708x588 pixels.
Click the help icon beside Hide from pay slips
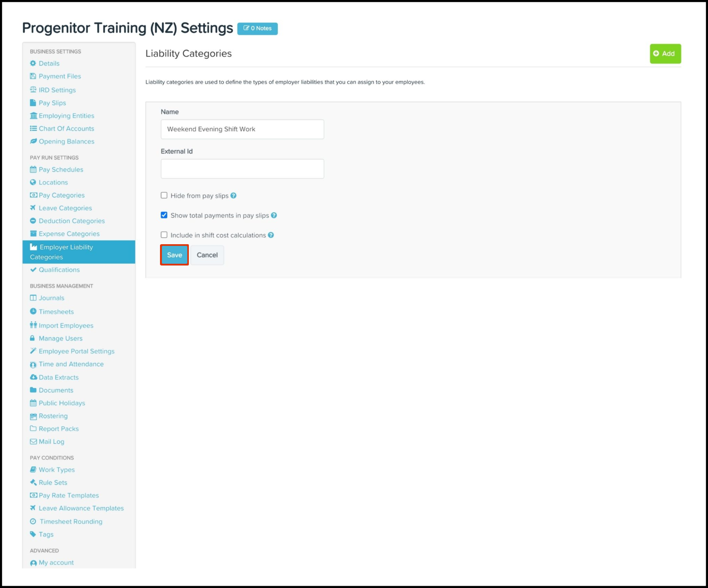coord(233,195)
